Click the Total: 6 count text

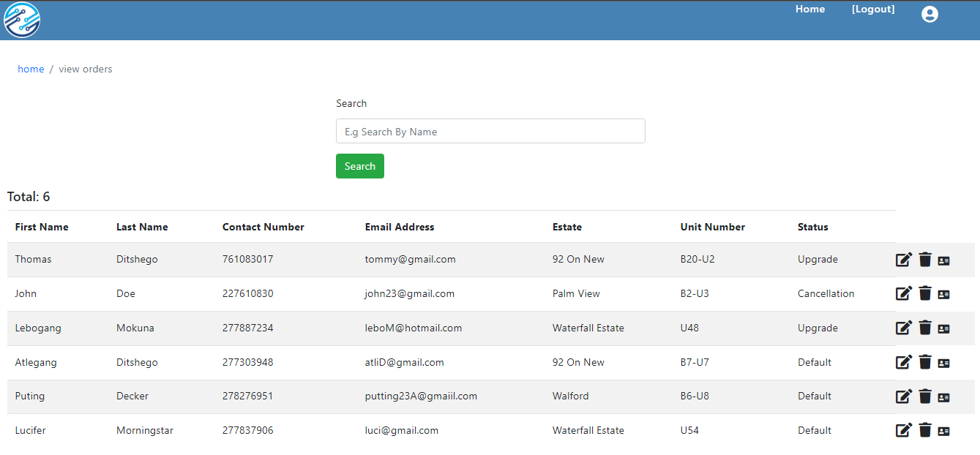29,197
